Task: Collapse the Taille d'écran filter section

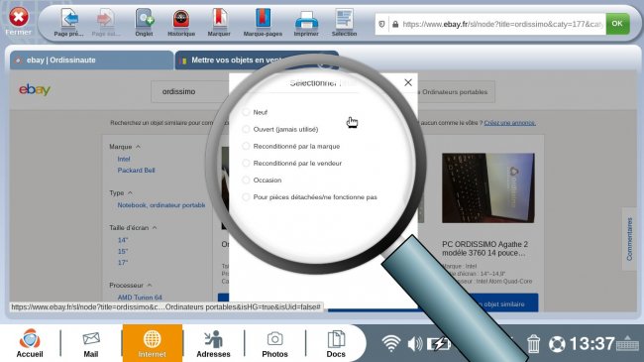Action: click(155, 227)
